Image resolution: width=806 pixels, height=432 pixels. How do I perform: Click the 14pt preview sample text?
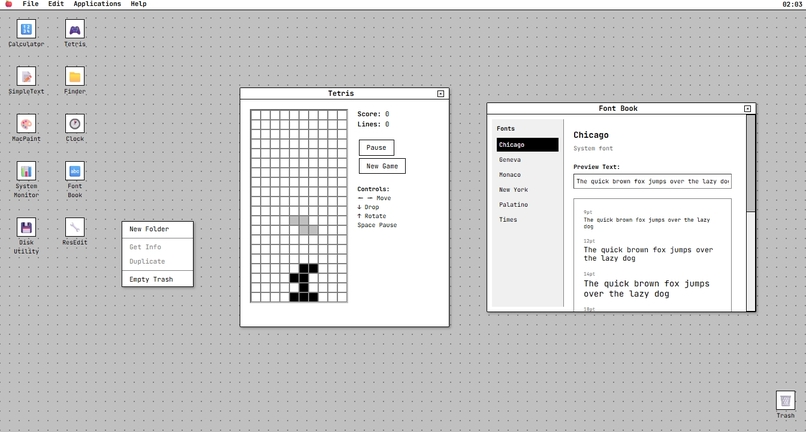[x=647, y=289]
